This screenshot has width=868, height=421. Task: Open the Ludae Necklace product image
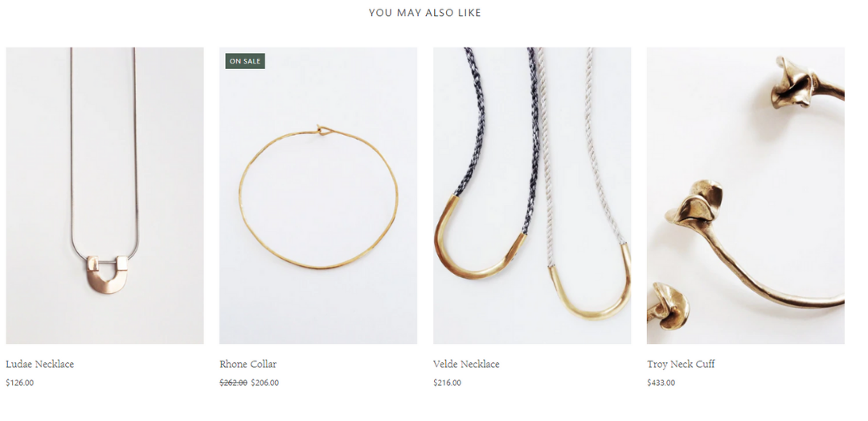[x=104, y=195]
